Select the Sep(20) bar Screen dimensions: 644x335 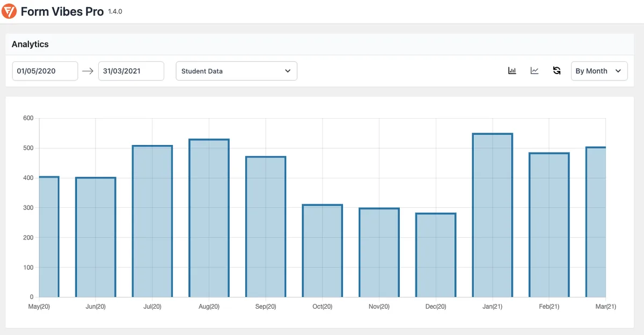[x=266, y=227]
